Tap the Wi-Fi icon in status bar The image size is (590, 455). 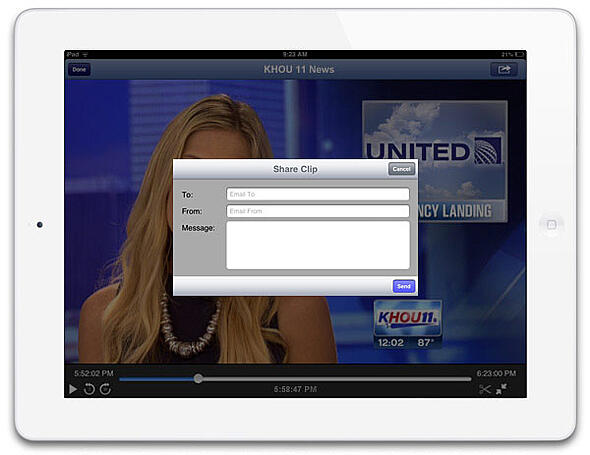tap(85, 55)
